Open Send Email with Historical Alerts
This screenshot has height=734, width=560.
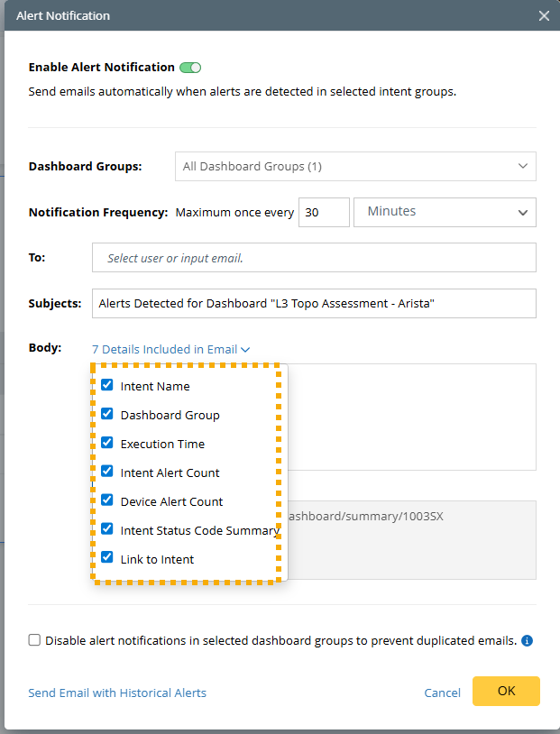click(117, 692)
